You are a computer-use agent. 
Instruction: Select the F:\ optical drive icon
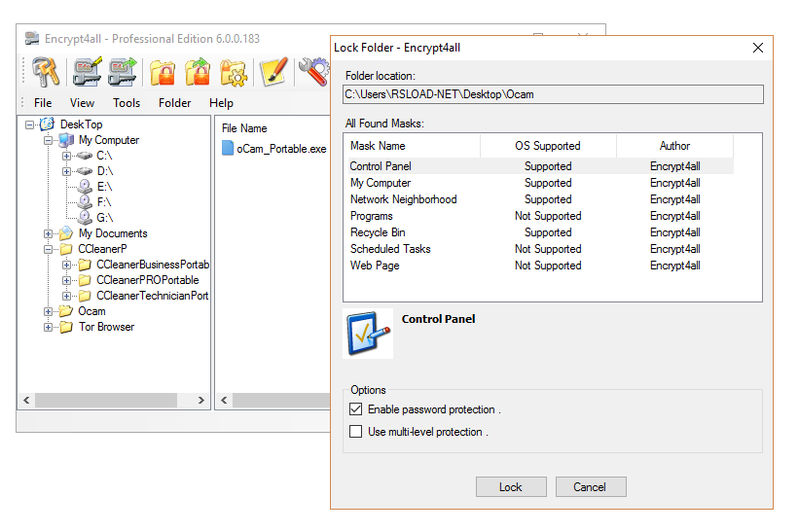(x=85, y=202)
